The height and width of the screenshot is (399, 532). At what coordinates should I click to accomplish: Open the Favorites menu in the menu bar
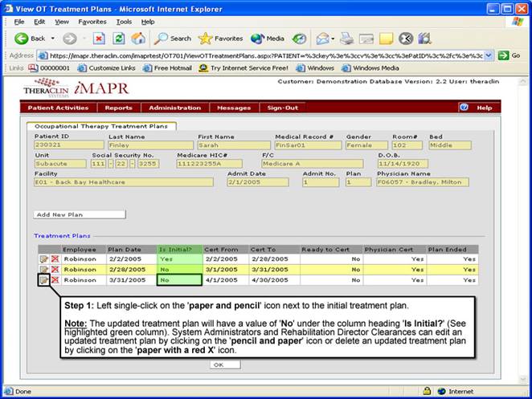(x=92, y=22)
